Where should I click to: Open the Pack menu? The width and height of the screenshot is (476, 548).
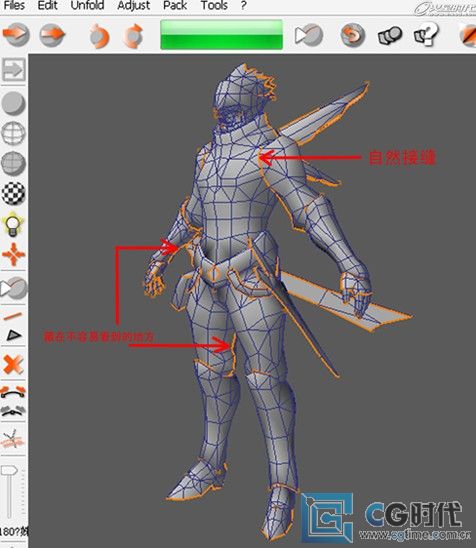point(175,5)
